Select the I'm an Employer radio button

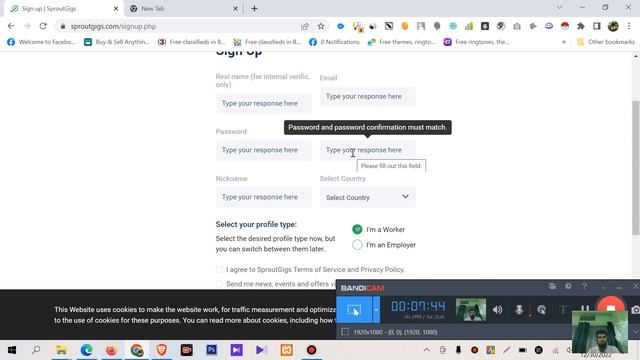(x=357, y=245)
